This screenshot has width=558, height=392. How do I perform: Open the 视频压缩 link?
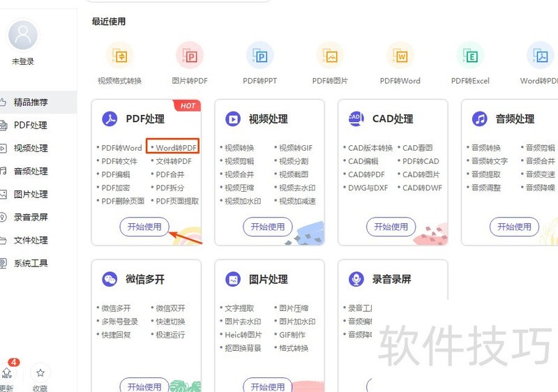[239, 188]
